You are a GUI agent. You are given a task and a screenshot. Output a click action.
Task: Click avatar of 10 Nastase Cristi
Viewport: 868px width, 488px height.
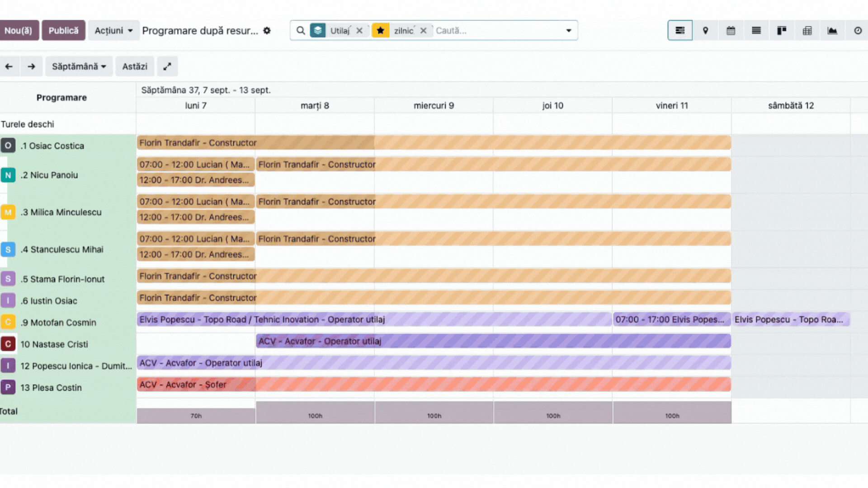tap(8, 344)
